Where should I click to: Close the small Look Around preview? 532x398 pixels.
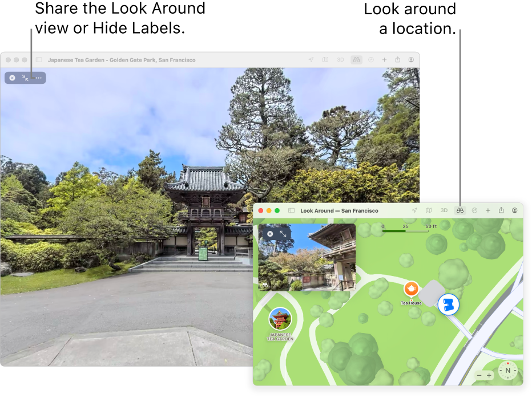(x=270, y=234)
